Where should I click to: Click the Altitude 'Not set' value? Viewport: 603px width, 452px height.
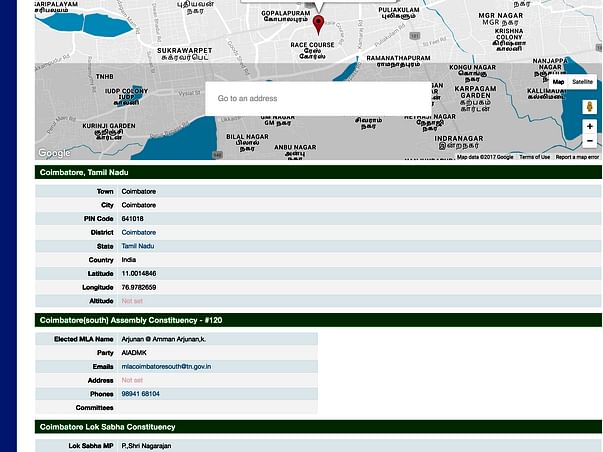(x=132, y=301)
